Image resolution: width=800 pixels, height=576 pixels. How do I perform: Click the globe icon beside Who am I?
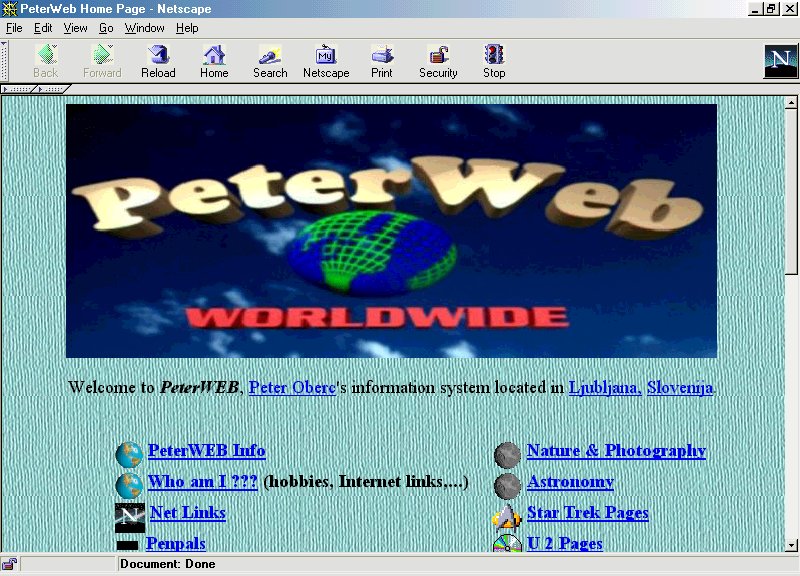(129, 485)
